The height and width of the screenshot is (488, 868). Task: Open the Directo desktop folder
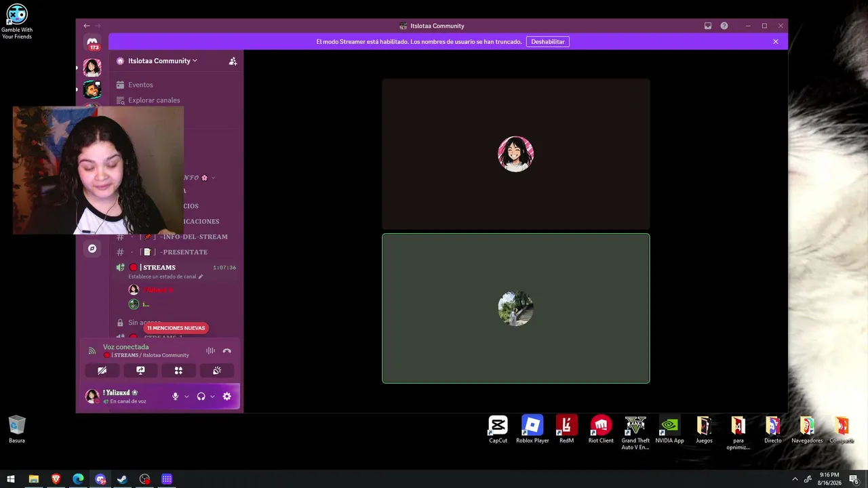click(x=772, y=430)
